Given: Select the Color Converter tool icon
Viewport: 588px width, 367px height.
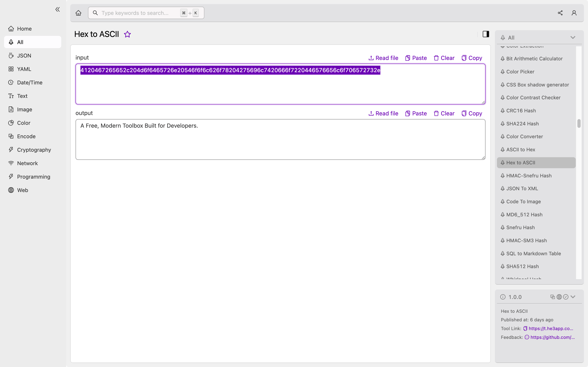Looking at the screenshot, I should pos(503,137).
